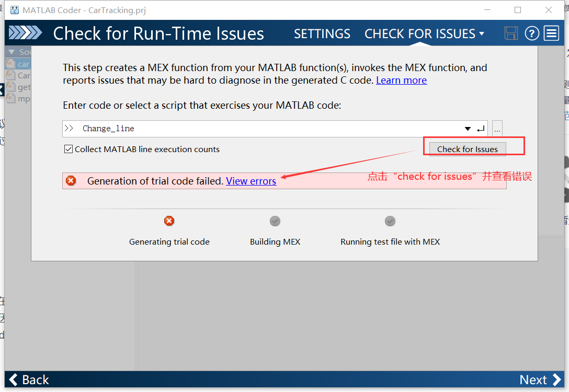Click the failed Generating trial code status icon
Viewport: 569px width, 392px height.
click(169, 221)
